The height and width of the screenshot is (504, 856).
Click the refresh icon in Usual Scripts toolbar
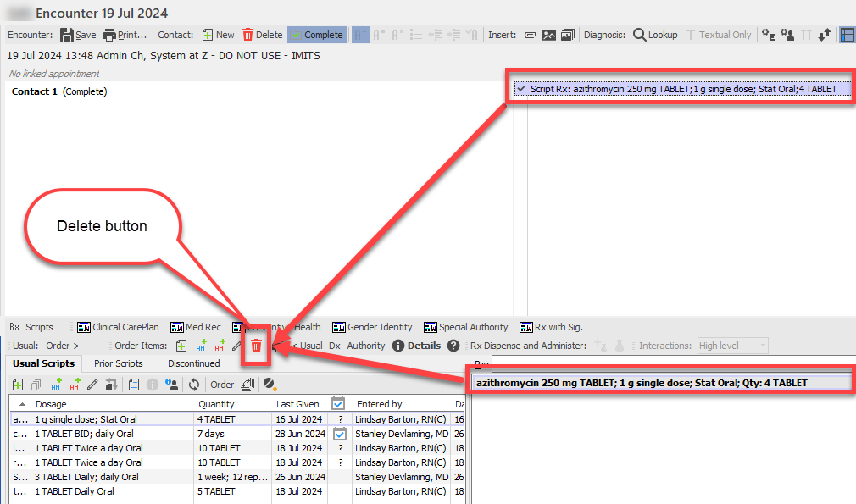click(x=193, y=385)
